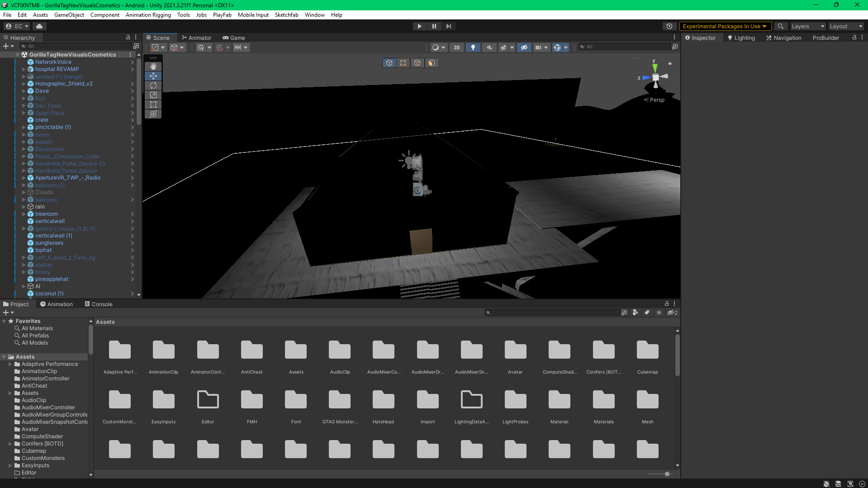
Task: Select the combined Transform tool
Action: [x=153, y=114]
